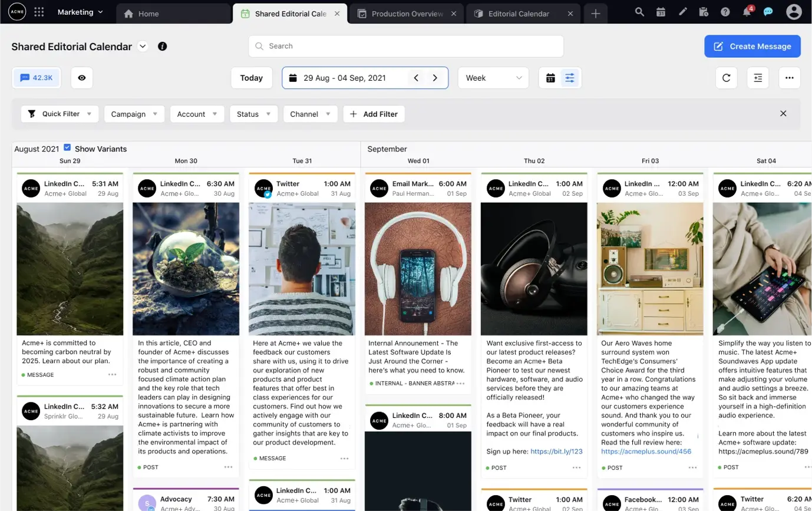Viewport: 812px width, 511px height.
Task: Add a new tab with plus icon
Action: [x=596, y=14]
